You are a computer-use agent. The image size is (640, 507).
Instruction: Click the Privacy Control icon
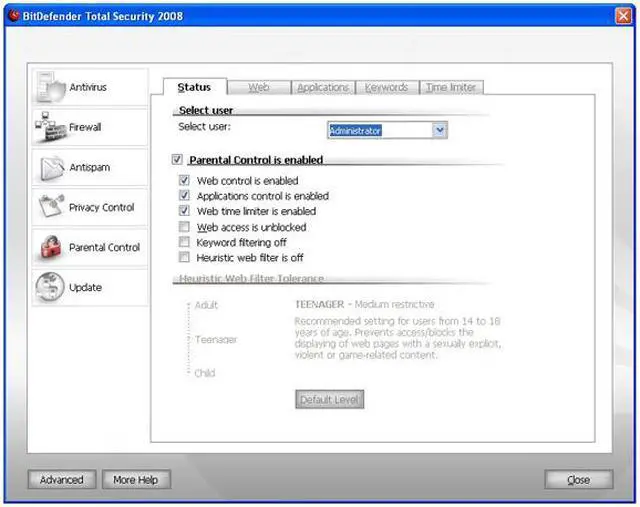(50, 208)
